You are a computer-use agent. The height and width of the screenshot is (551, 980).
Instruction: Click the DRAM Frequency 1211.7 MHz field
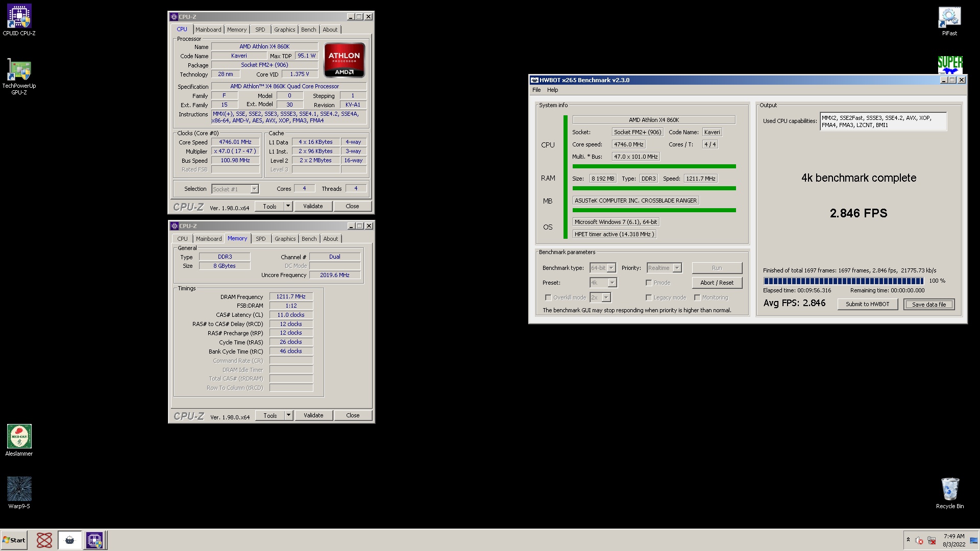pos(291,296)
